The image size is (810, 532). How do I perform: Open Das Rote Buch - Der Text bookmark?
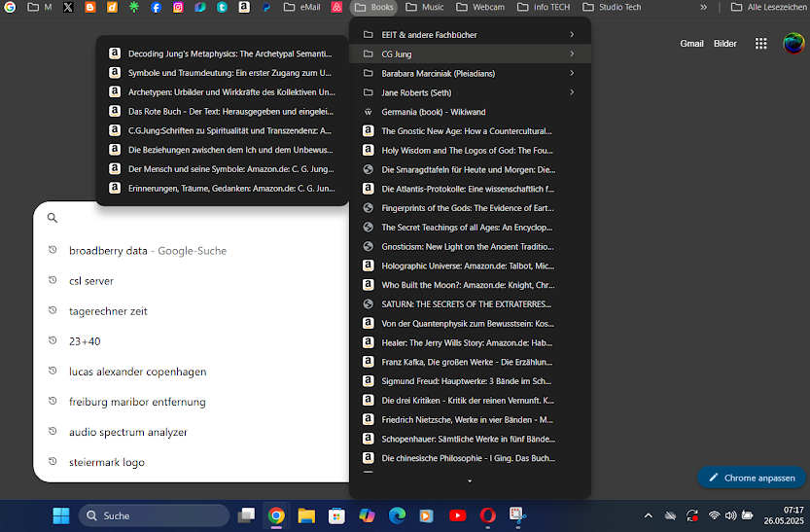222,111
